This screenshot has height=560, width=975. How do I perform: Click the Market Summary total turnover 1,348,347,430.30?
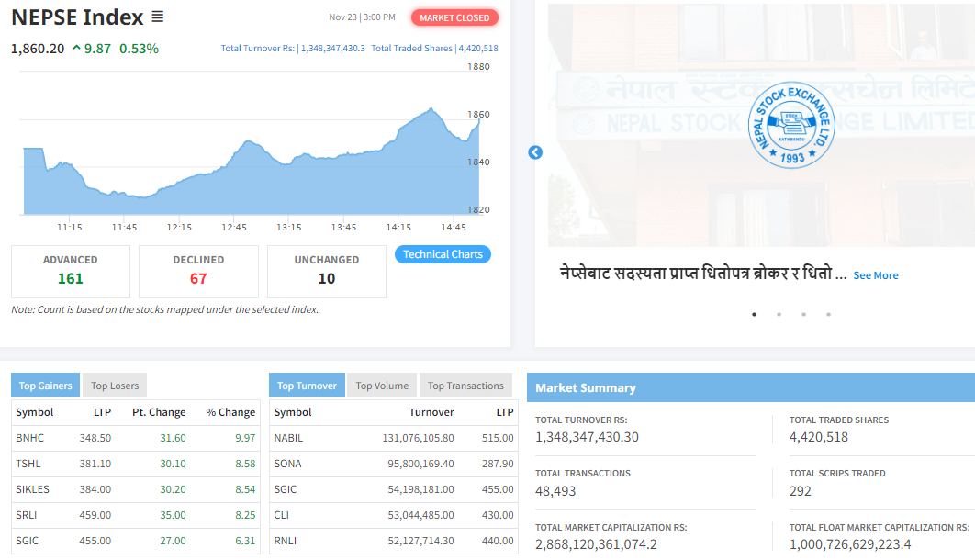[x=587, y=437]
